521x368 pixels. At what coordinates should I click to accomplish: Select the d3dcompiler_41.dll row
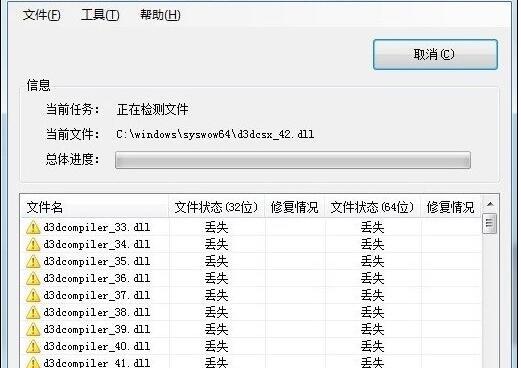(x=251, y=362)
